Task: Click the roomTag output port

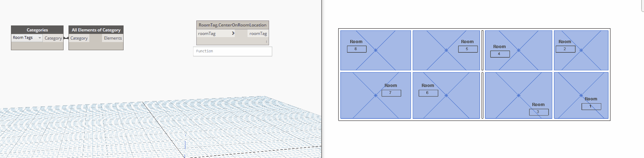Action: [258, 34]
